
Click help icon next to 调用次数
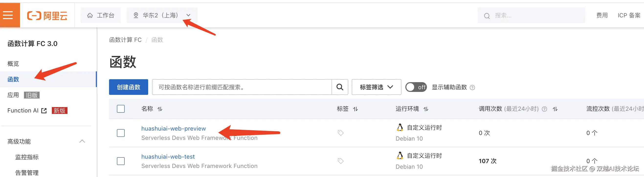point(544,109)
